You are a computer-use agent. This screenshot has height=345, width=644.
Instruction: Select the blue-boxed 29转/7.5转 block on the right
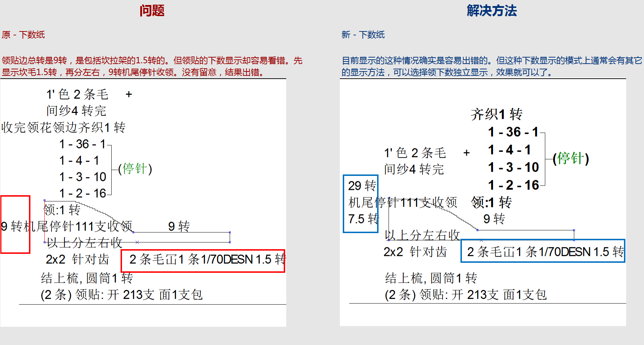pos(361,202)
